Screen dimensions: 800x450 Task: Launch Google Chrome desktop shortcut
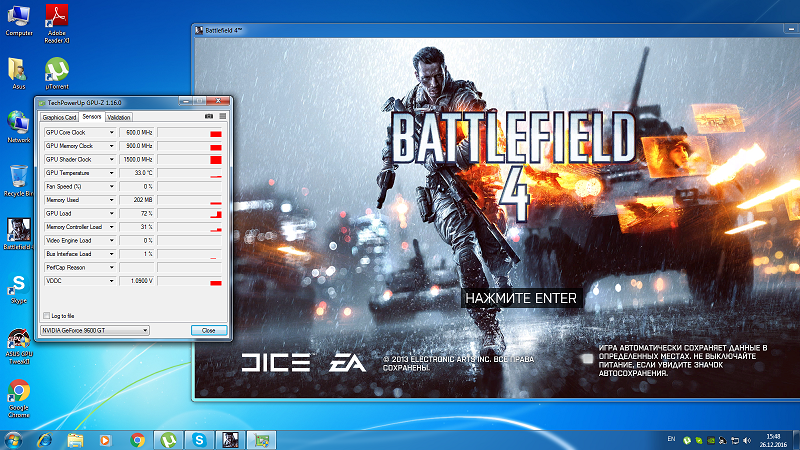(19, 399)
